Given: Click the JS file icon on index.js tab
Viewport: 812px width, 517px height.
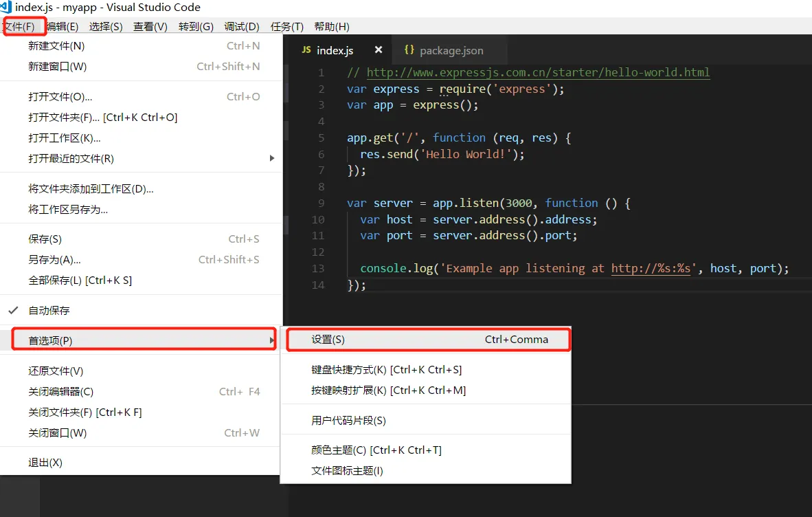Looking at the screenshot, I should (x=306, y=49).
